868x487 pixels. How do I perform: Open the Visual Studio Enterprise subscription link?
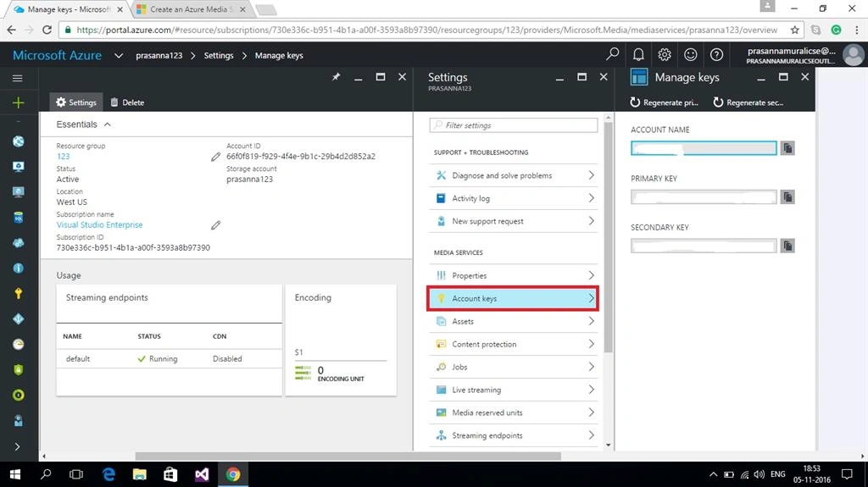[x=100, y=224]
